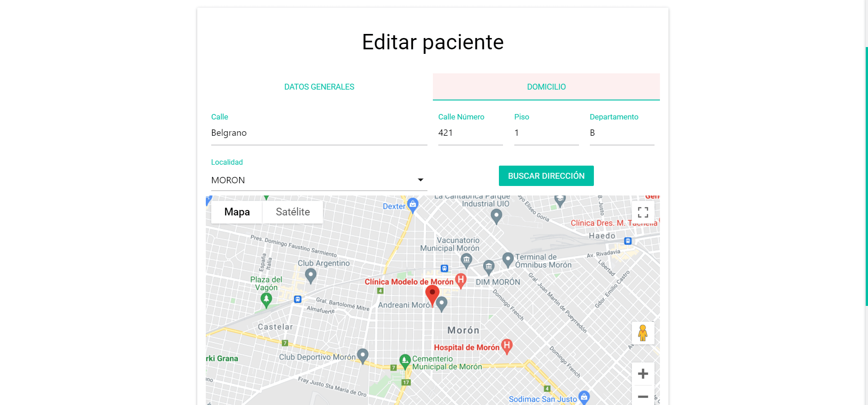Click the Street View pegman icon
The image size is (868, 405).
tap(643, 333)
